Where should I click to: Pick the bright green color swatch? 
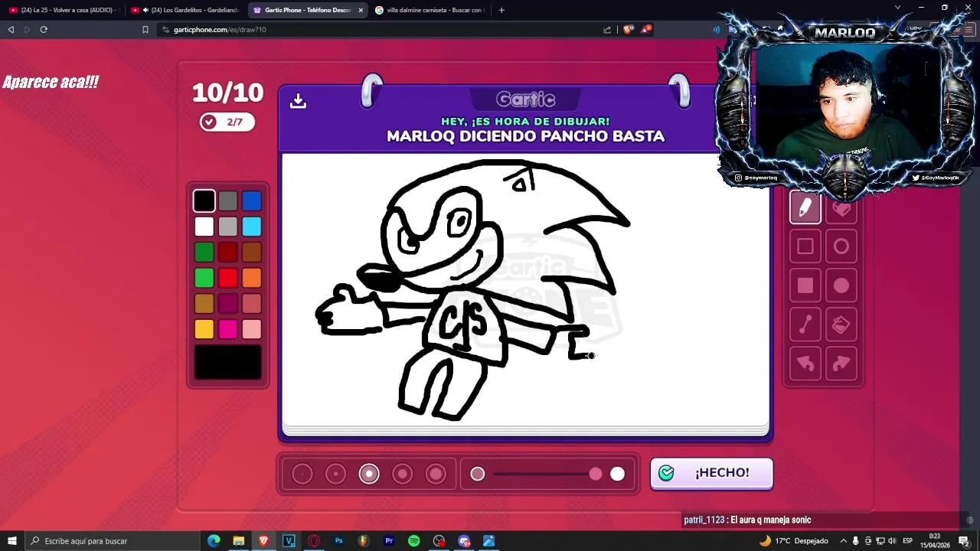pyautogui.click(x=204, y=278)
